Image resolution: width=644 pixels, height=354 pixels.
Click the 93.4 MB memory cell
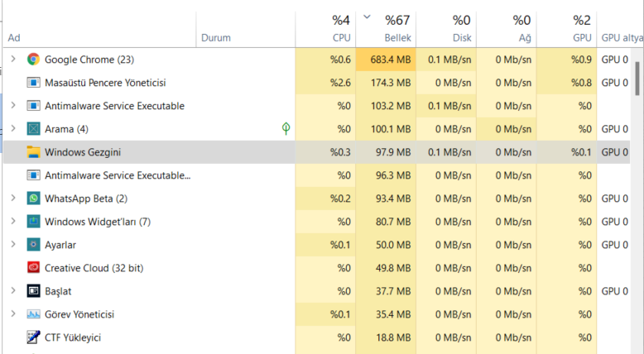pos(386,199)
